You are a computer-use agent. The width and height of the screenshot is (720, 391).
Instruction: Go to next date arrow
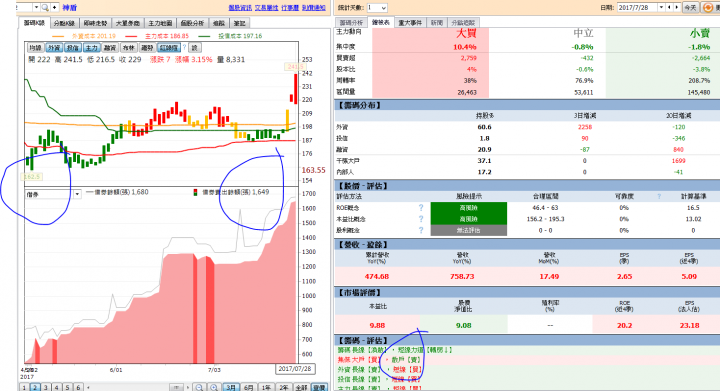coord(676,7)
